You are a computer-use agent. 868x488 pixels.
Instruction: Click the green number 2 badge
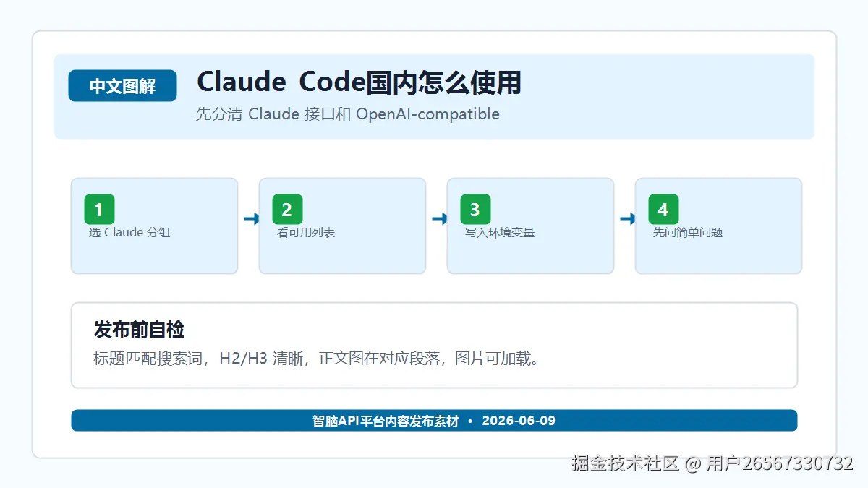pos(287,210)
